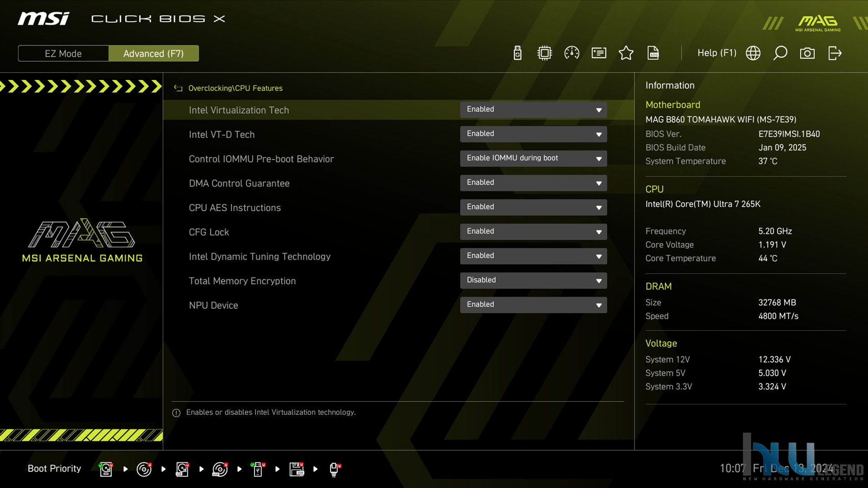868x488 pixels.
Task: Select the network boot device icon
Action: [x=334, y=469]
